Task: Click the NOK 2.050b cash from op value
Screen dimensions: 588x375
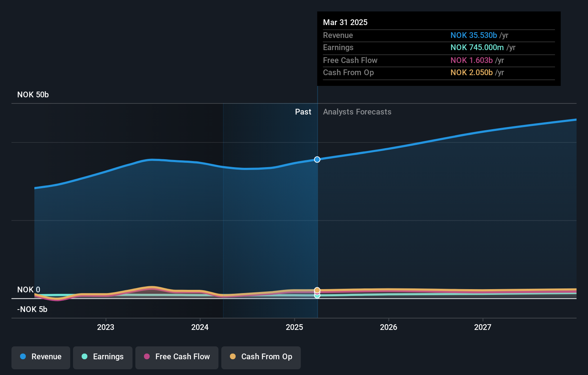Action: tap(471, 73)
